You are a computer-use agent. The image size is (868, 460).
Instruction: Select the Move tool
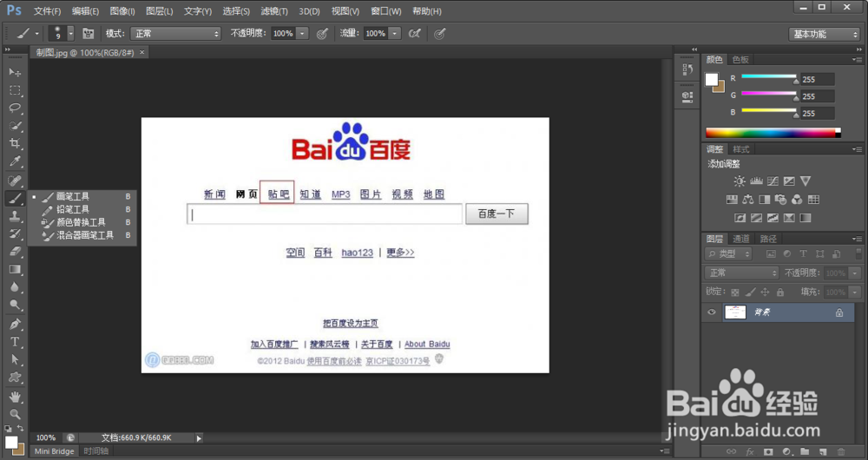[15, 73]
